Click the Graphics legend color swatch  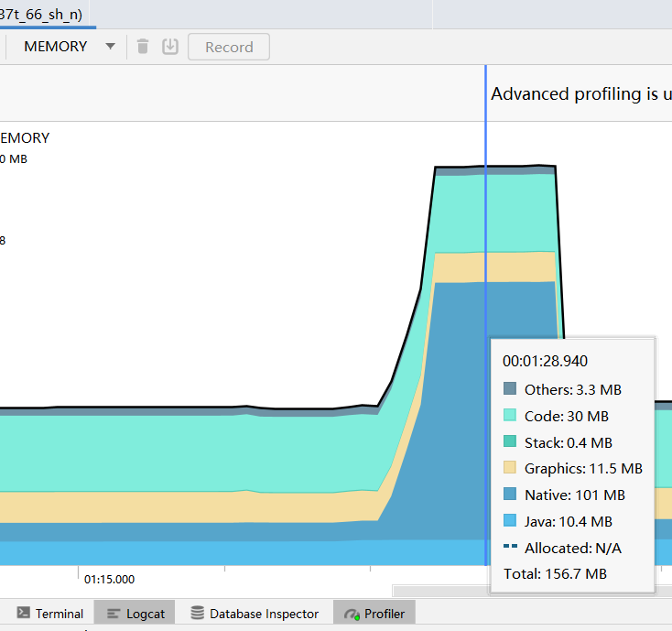510,467
